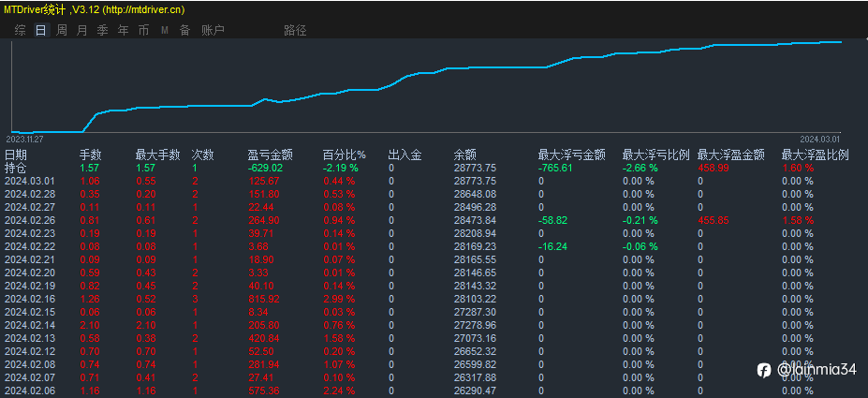The height and width of the screenshot is (398, 868).
Task: Click the -16.24 floating loss cell
Action: point(552,246)
